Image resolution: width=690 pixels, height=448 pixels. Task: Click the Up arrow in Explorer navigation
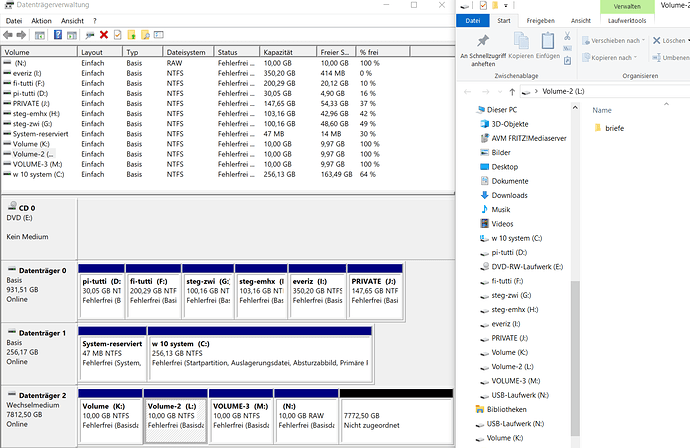pos(512,92)
